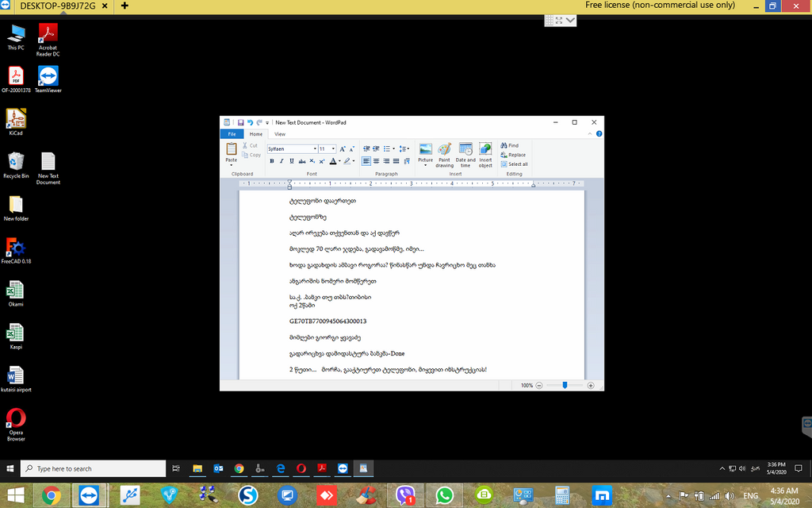Click the Paste clipboard icon

232,148
